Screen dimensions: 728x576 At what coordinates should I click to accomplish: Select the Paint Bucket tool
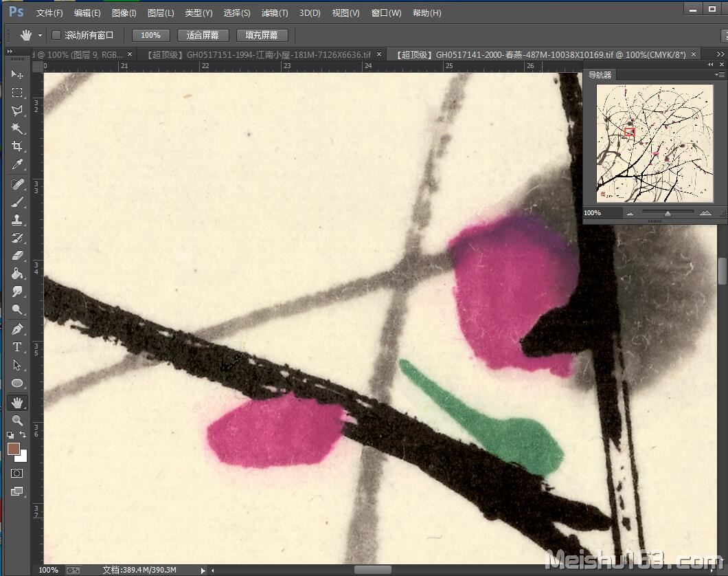tap(17, 274)
